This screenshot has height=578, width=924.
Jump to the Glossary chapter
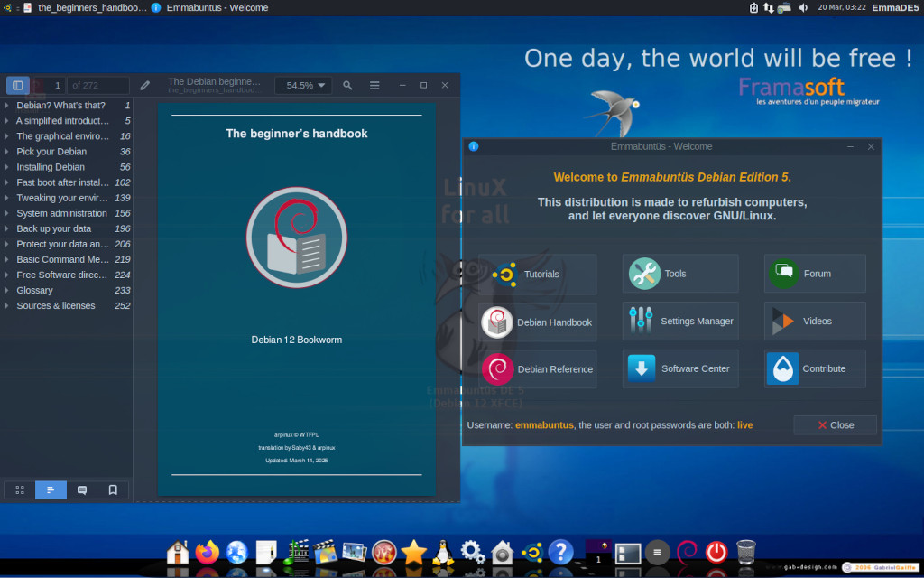click(x=67, y=290)
